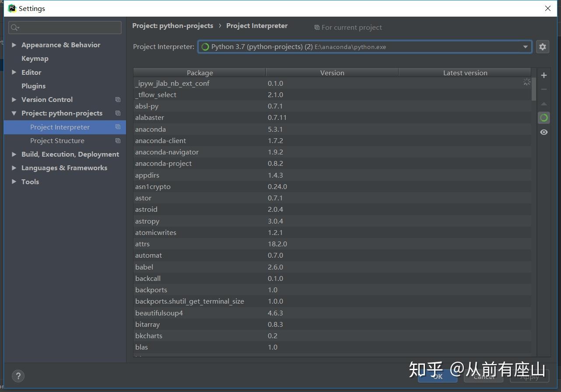Select appdirs package row

[x=332, y=175]
